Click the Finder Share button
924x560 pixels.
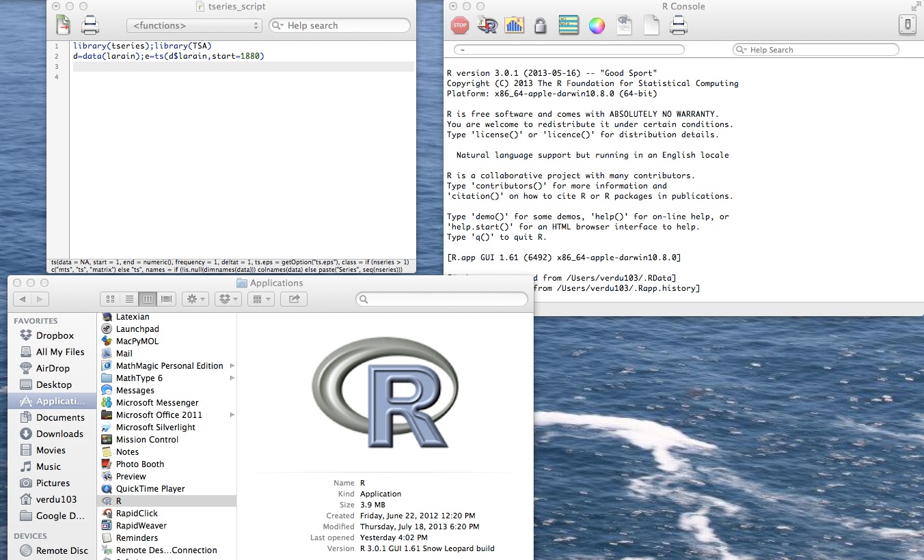(x=294, y=299)
